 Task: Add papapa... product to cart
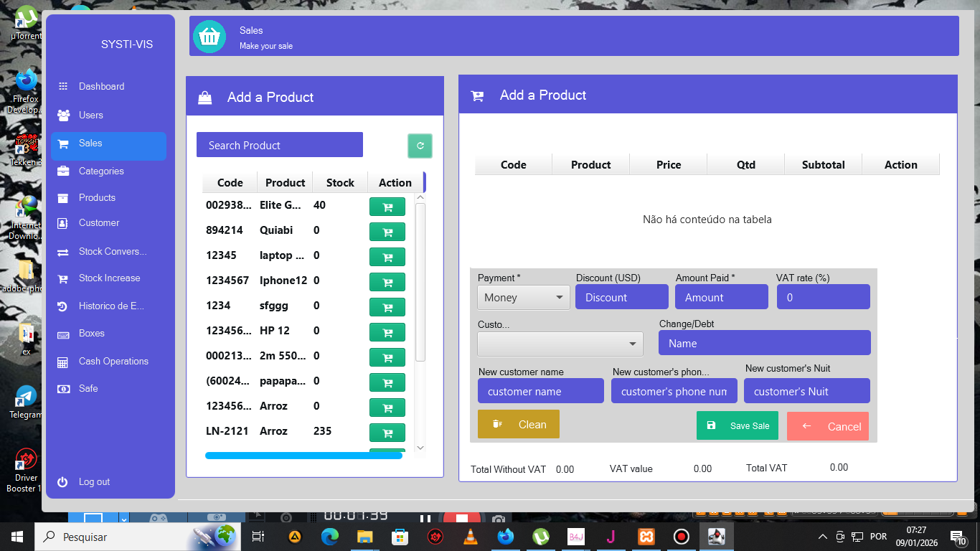coord(387,382)
